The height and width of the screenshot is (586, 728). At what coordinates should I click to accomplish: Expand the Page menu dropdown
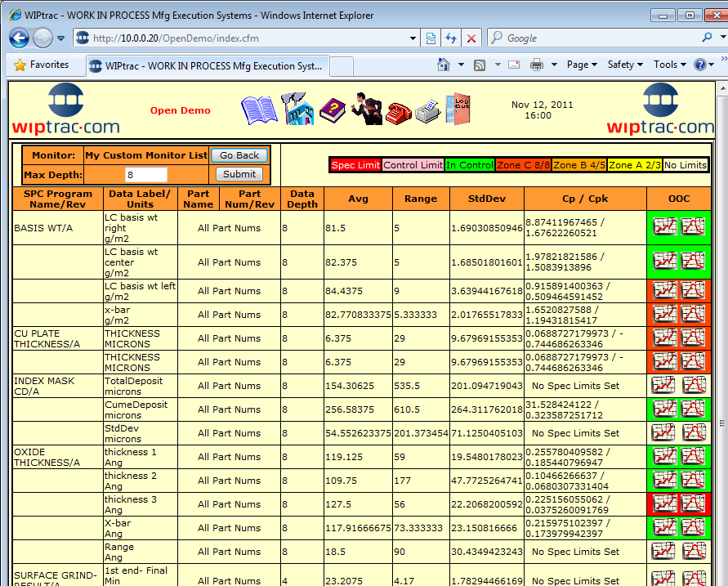click(583, 65)
